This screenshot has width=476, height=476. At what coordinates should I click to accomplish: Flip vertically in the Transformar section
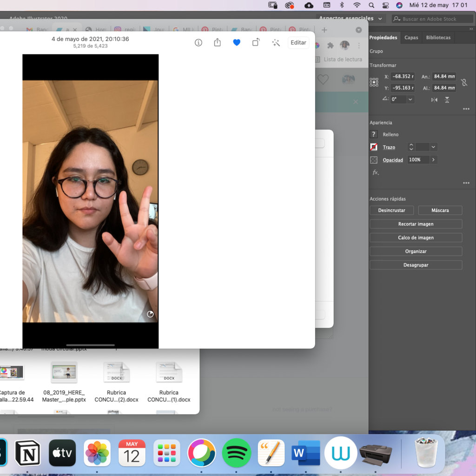click(x=447, y=99)
